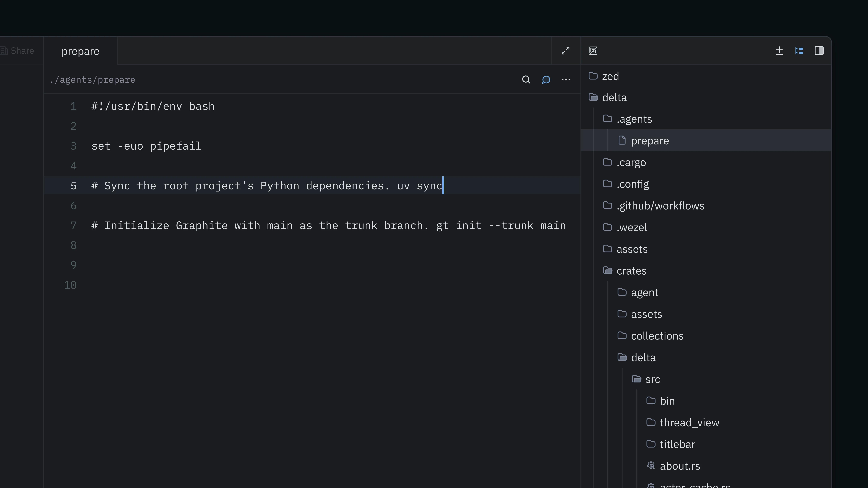
Task: Click the folder icon next to .config
Action: click(608, 184)
